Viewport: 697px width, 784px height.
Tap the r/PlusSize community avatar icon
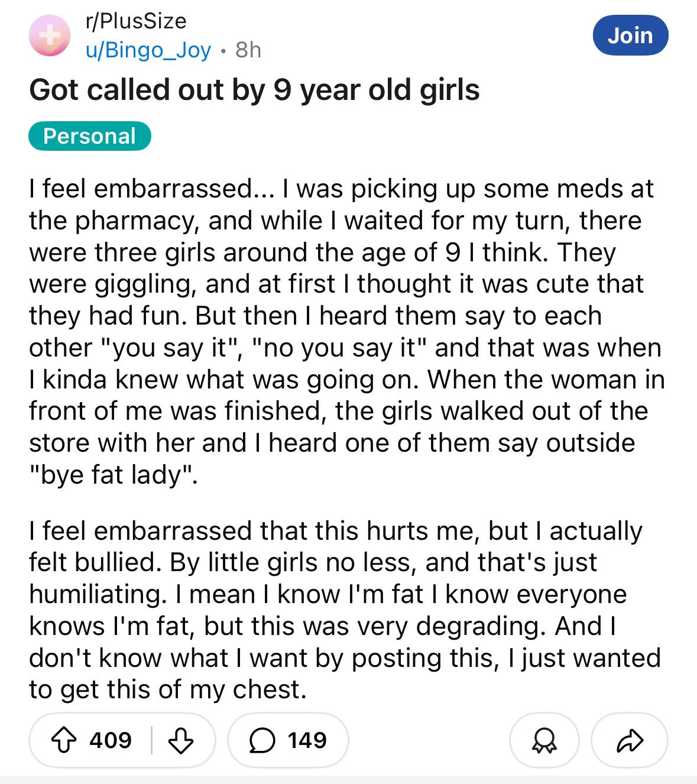point(50,35)
